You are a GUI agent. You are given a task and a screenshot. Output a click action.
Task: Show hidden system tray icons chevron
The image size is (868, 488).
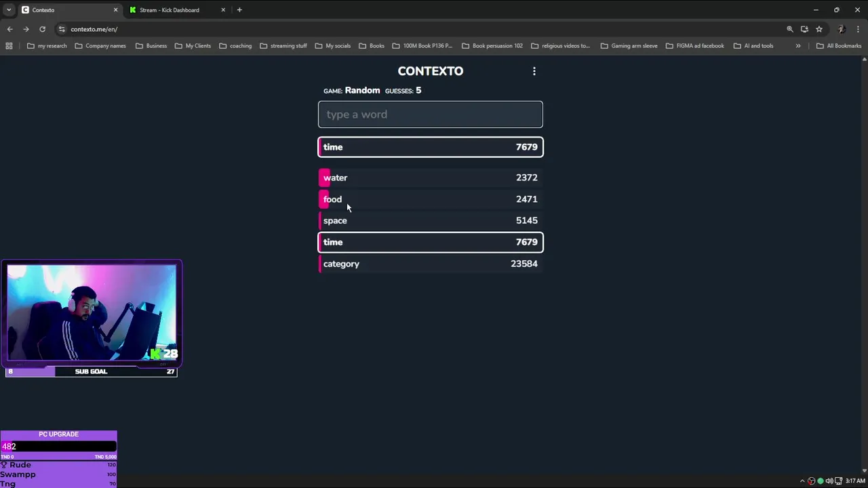[802, 481]
